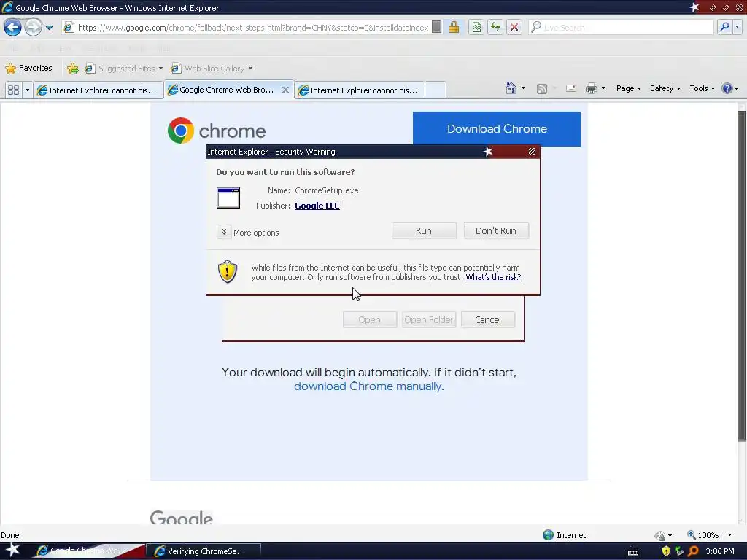The image size is (747, 560).
Task: Open the Safety menu
Action: pyautogui.click(x=665, y=88)
